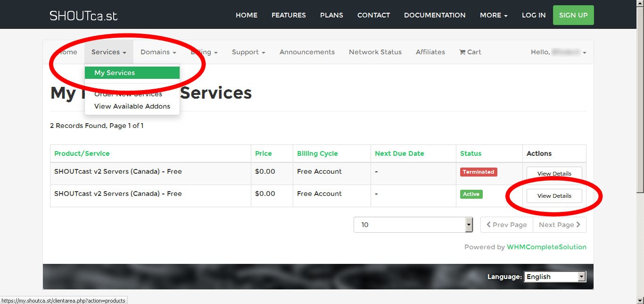Click the '2 Records Found, Page 1 of 1' text

pos(97,126)
